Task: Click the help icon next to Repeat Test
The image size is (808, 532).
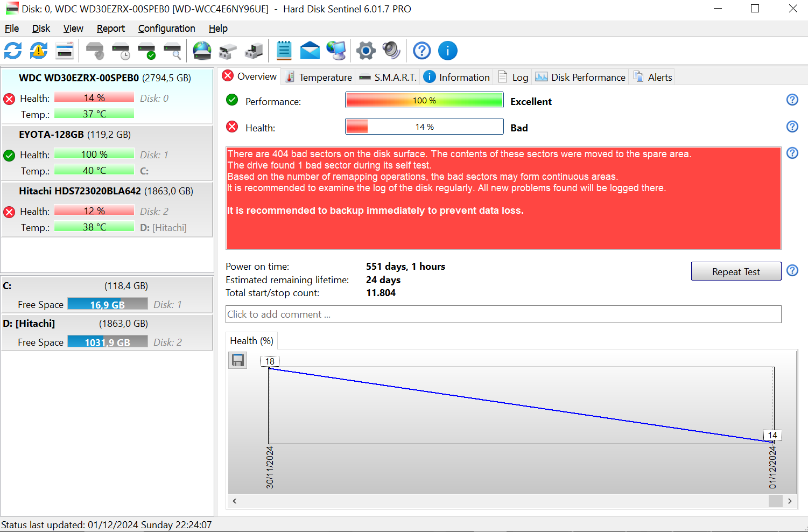Action: 792,270
